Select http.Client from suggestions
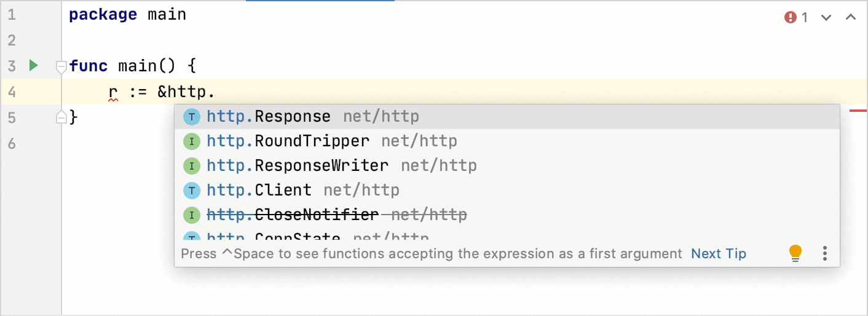 click(x=507, y=190)
